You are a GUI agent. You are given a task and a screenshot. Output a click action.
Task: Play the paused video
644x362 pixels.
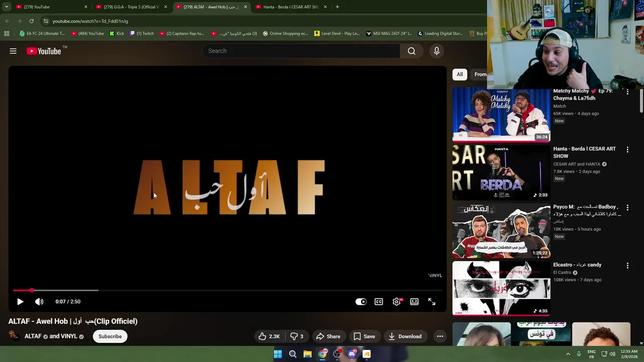[20, 302]
